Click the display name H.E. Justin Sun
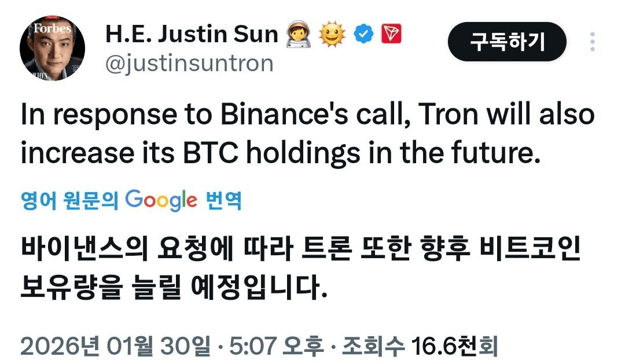Viewport: 625px width, 364px height. 192,35
